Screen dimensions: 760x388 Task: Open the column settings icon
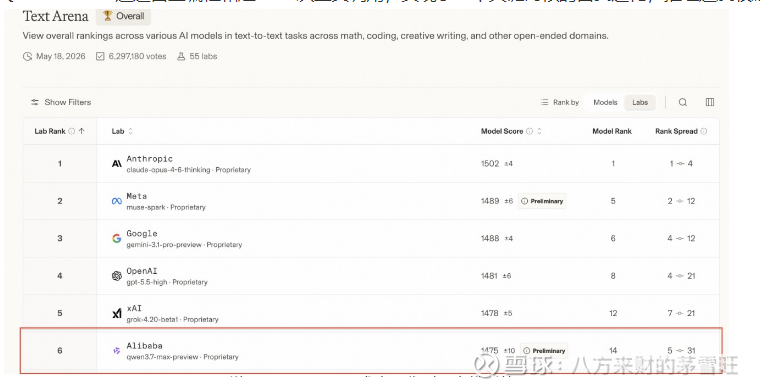710,102
